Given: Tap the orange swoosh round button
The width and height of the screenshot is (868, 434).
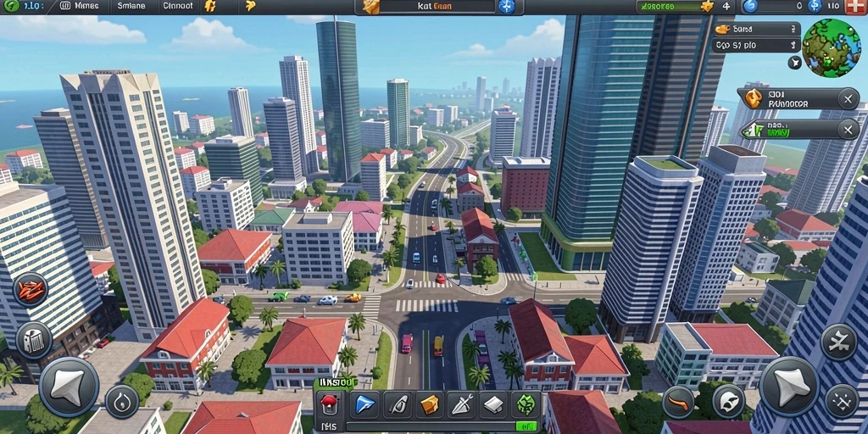Looking at the screenshot, I should (x=678, y=403).
